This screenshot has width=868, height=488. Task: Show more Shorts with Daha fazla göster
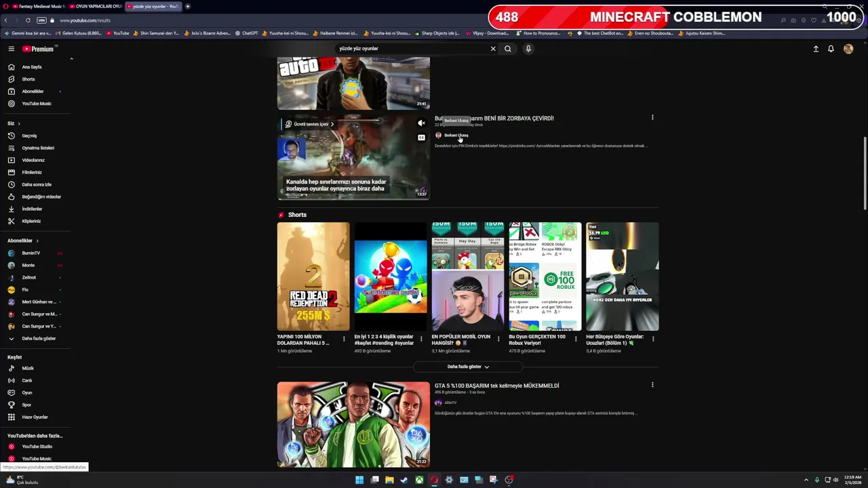point(468,367)
